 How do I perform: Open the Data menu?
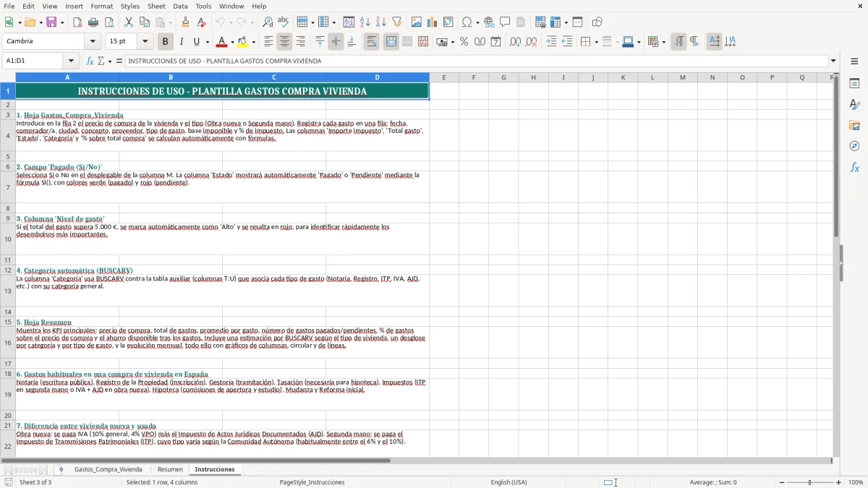180,6
